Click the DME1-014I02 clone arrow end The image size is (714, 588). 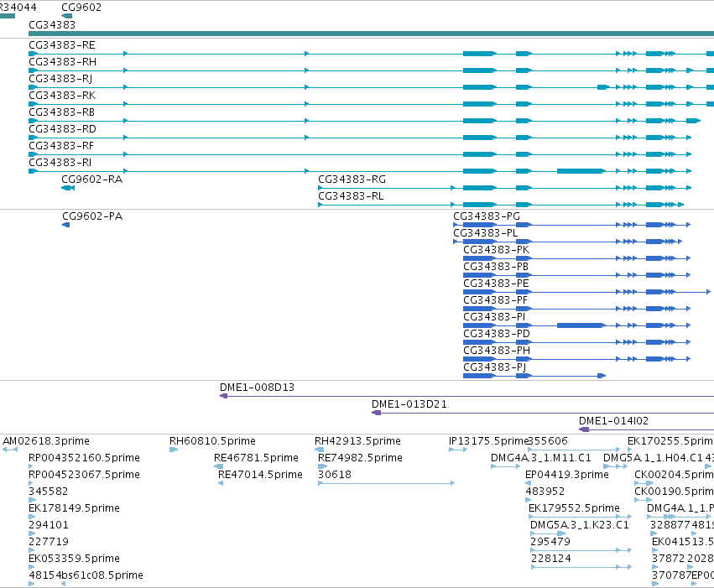pos(584,430)
